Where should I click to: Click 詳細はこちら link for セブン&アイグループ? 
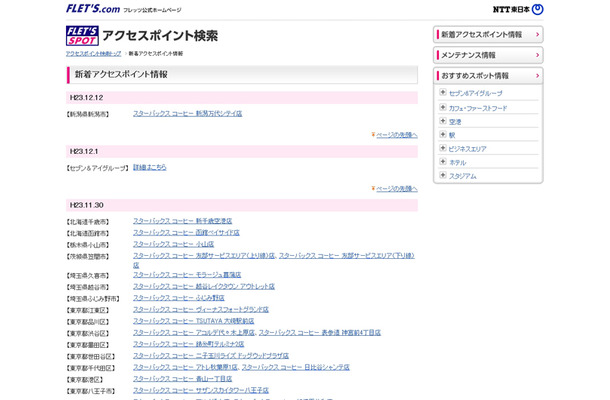click(x=150, y=167)
